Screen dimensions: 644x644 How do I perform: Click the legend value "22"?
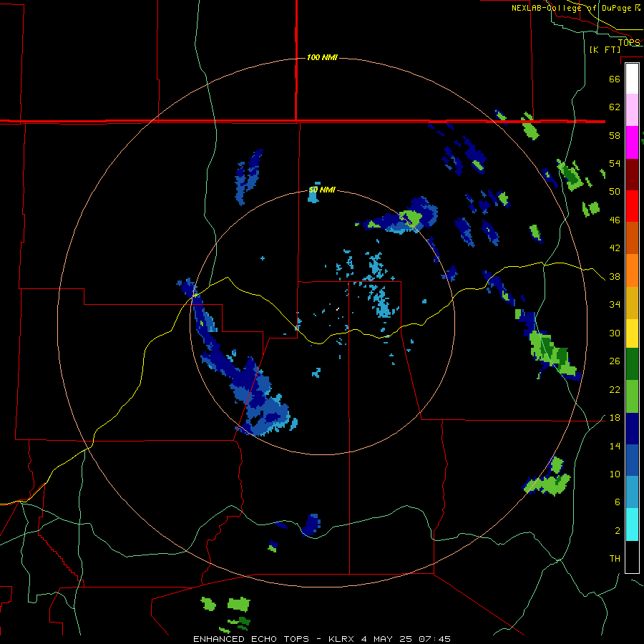click(x=615, y=390)
